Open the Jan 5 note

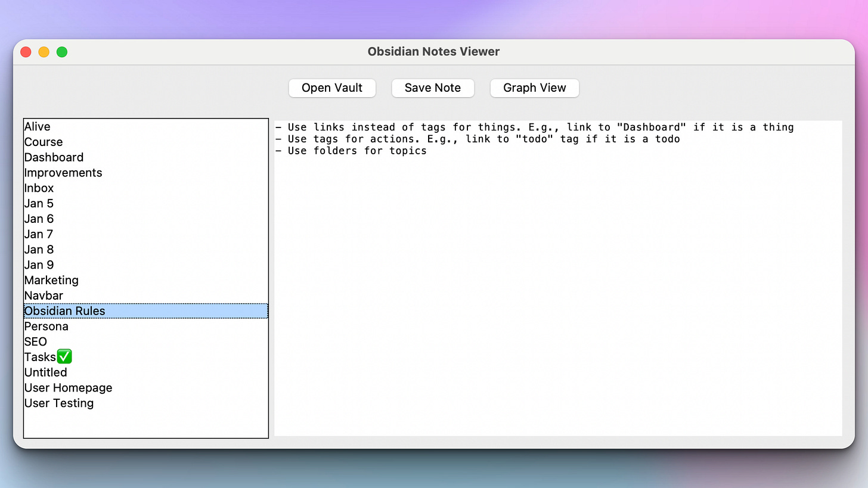[146, 203]
